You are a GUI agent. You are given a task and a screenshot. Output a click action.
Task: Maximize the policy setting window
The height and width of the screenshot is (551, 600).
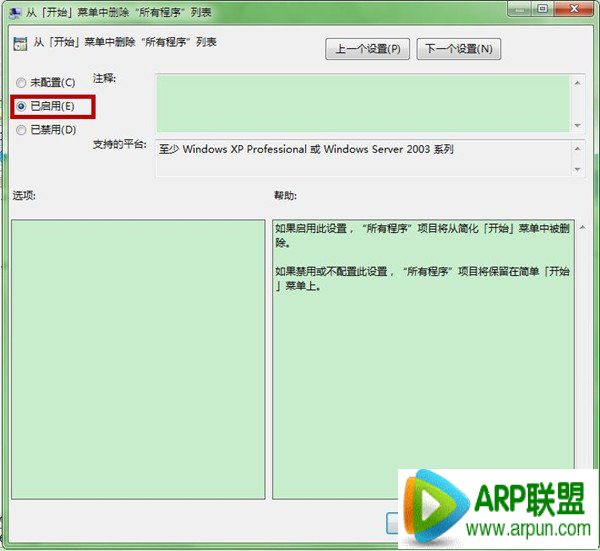pyautogui.click(x=542, y=9)
